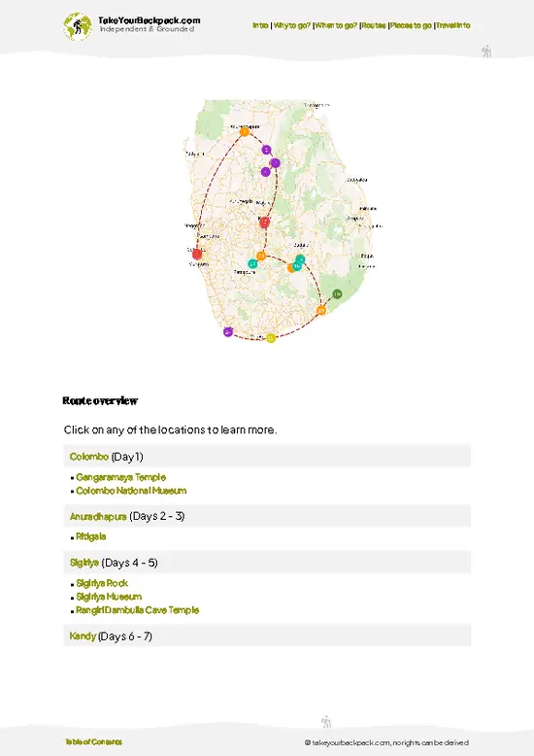The height and width of the screenshot is (756, 534).
Task: Click the purple marker on the southwest coast
Action: 228,331
